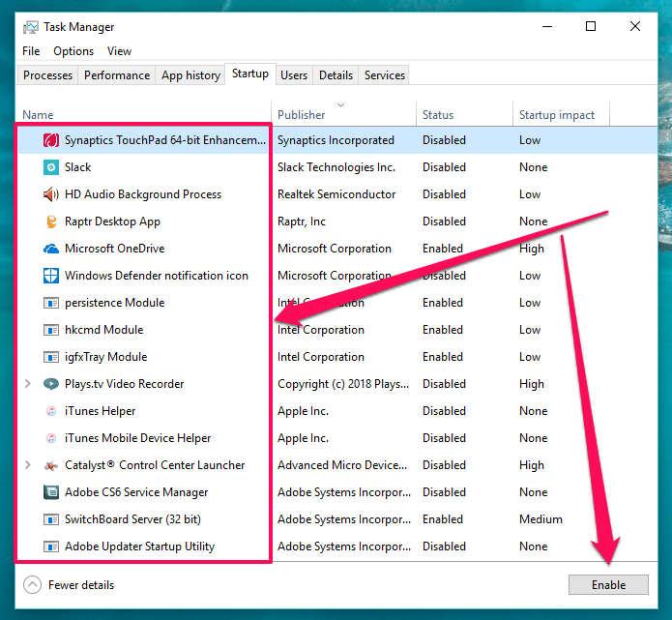Click Advanced Micro Device publisher cell

click(342, 465)
